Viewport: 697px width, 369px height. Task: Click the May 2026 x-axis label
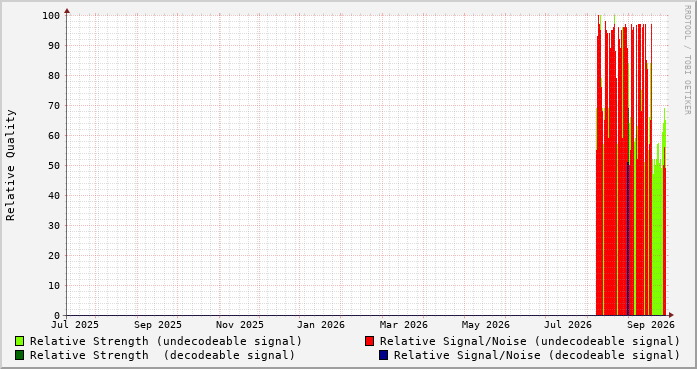tap(485, 325)
